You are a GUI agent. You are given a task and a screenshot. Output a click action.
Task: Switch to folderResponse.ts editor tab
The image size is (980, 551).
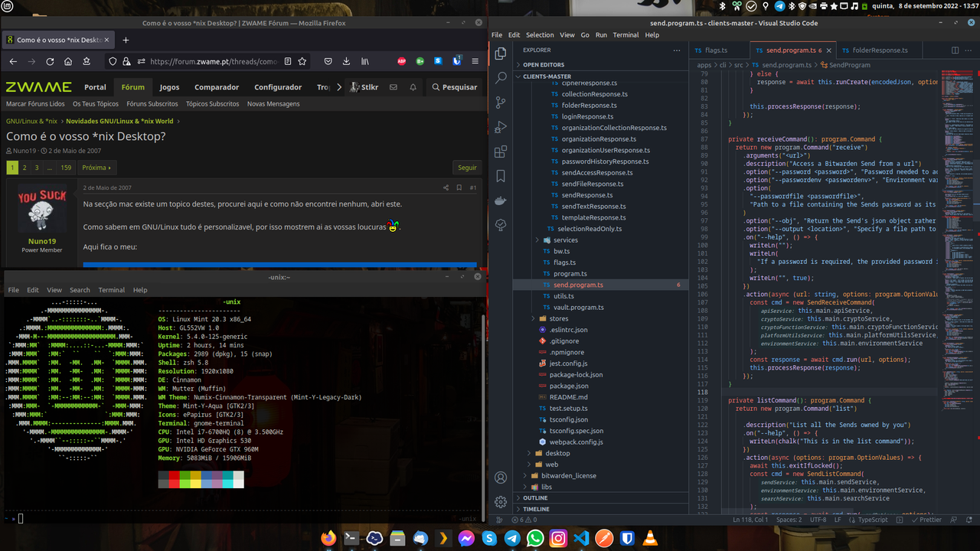[880, 51]
